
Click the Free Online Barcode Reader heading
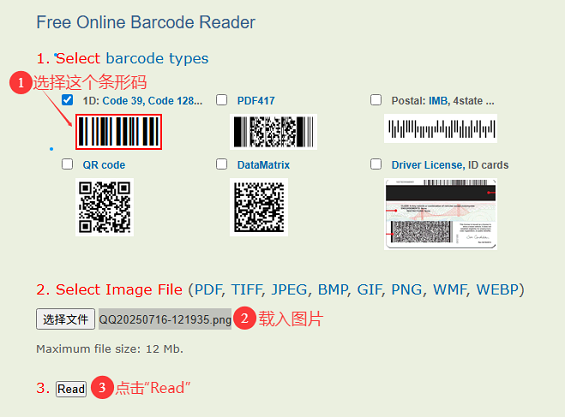coord(146,22)
